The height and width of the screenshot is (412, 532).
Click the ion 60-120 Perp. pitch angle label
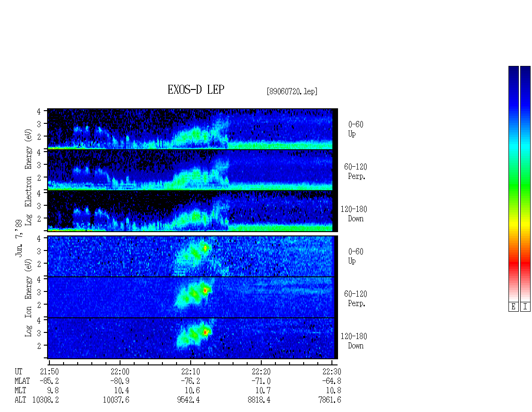click(355, 299)
